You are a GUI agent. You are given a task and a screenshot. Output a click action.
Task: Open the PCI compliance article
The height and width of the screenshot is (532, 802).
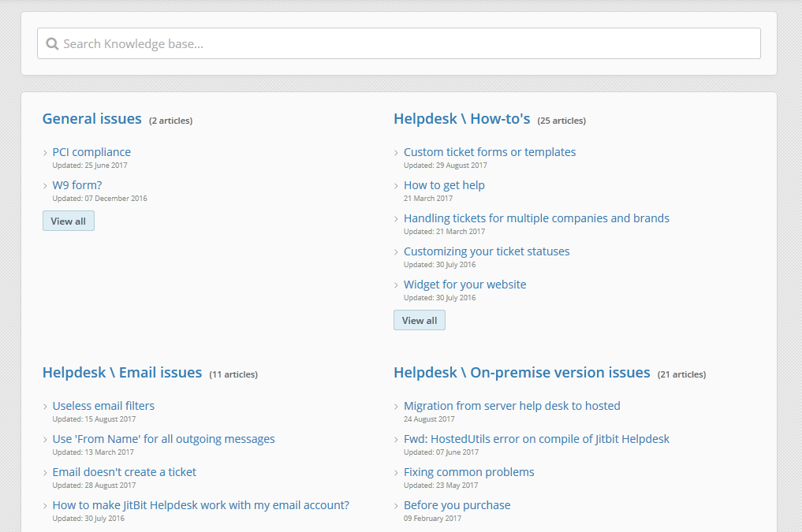coord(91,151)
